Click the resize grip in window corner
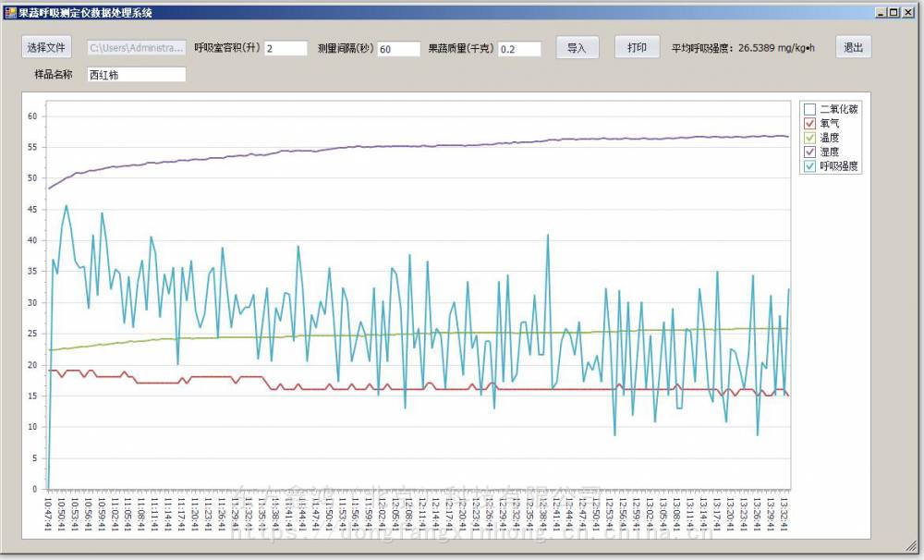The image size is (924, 560). 911,545
